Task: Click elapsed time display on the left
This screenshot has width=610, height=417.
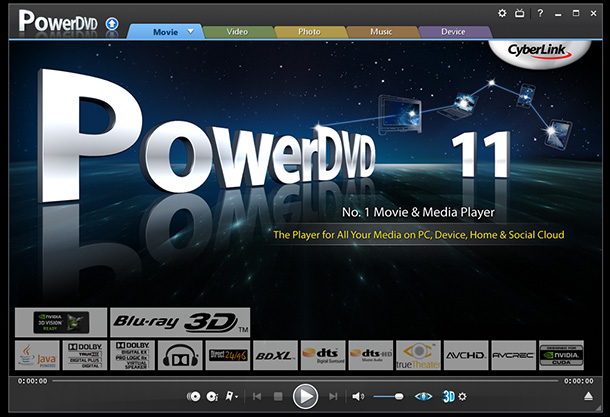Action: (x=32, y=381)
